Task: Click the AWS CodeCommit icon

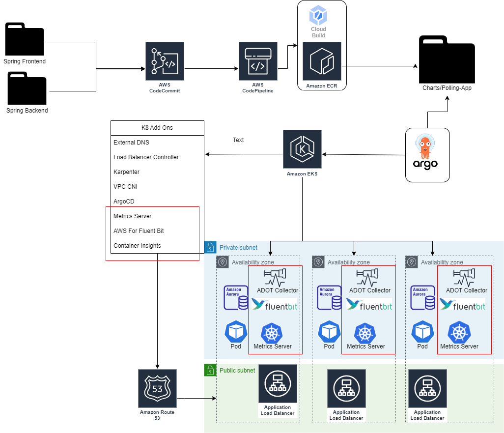Action: pyautogui.click(x=165, y=61)
